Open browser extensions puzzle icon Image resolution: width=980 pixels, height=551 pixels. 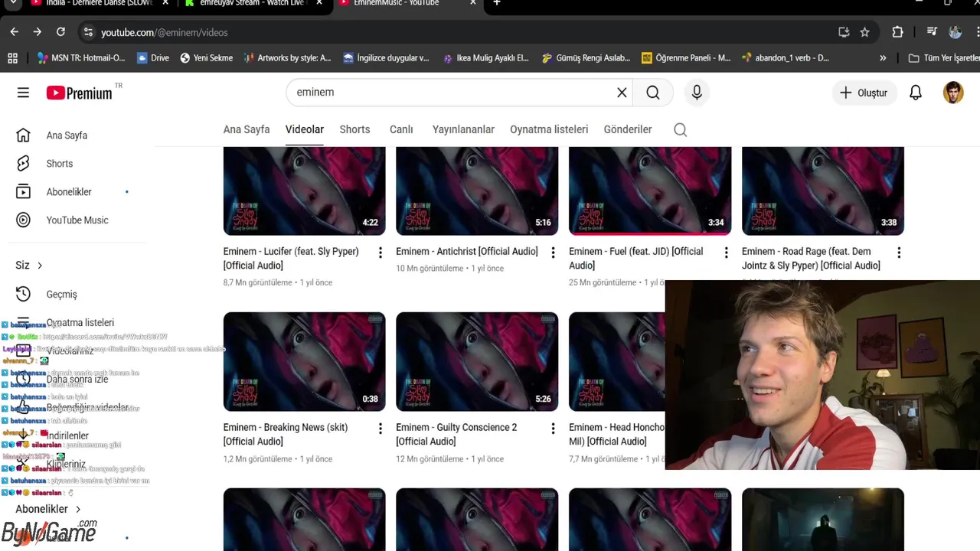(x=897, y=32)
